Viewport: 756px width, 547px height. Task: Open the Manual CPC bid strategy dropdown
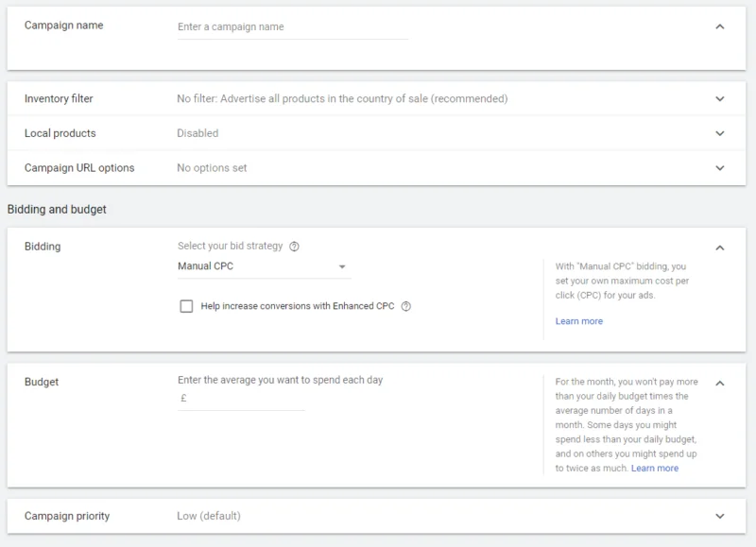[x=263, y=266]
